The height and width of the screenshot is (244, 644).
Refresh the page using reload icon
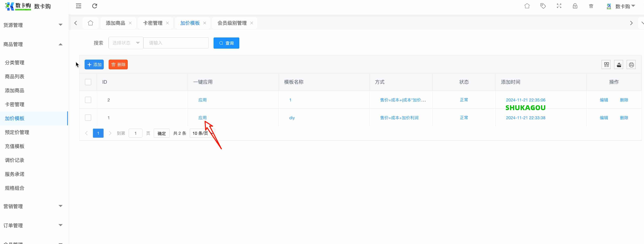point(95,6)
